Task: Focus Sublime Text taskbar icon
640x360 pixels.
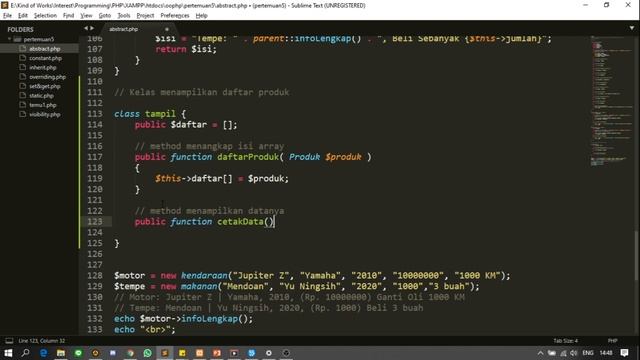Action: (165, 353)
